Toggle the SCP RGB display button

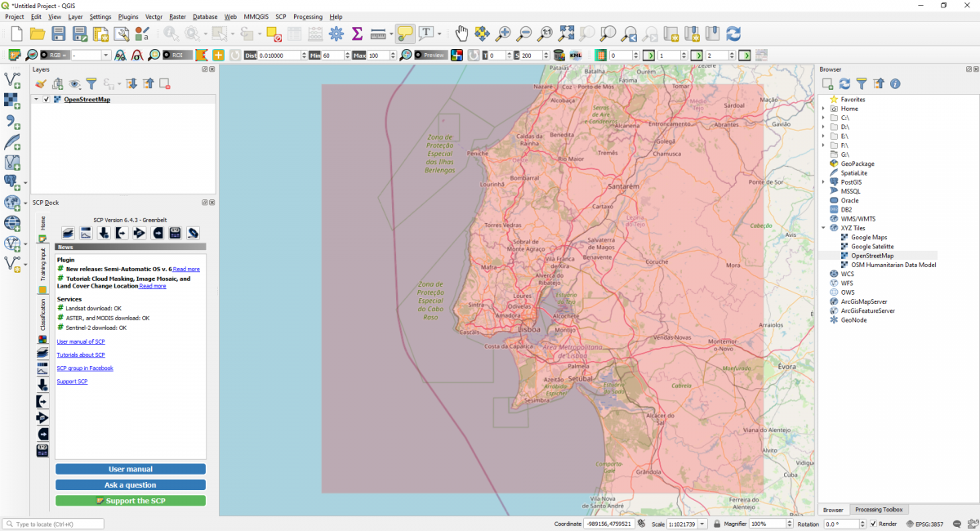[x=56, y=55]
